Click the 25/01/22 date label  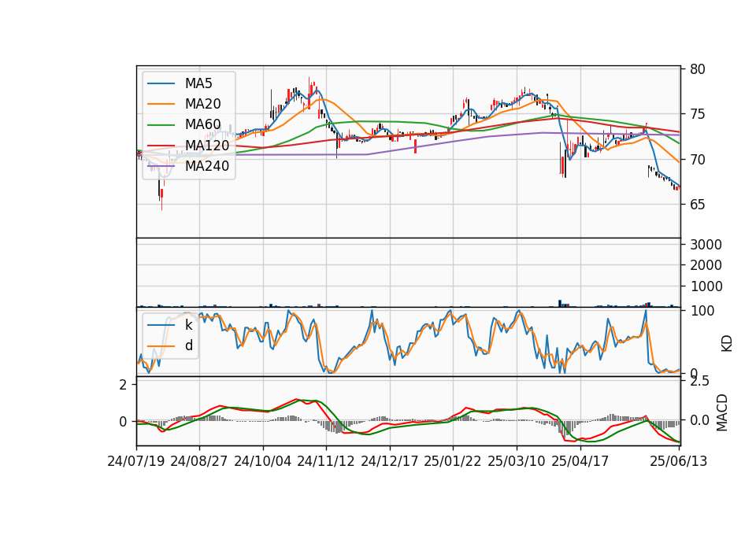pyautogui.click(x=452, y=461)
